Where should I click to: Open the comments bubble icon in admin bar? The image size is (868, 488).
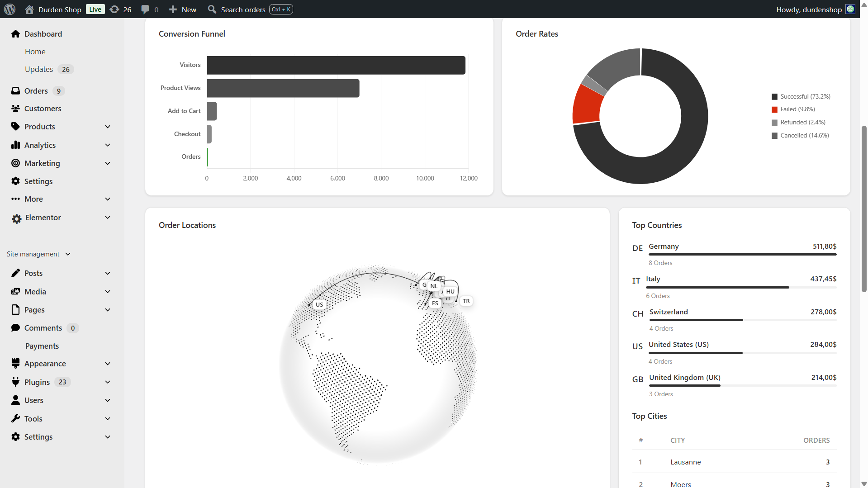point(145,9)
